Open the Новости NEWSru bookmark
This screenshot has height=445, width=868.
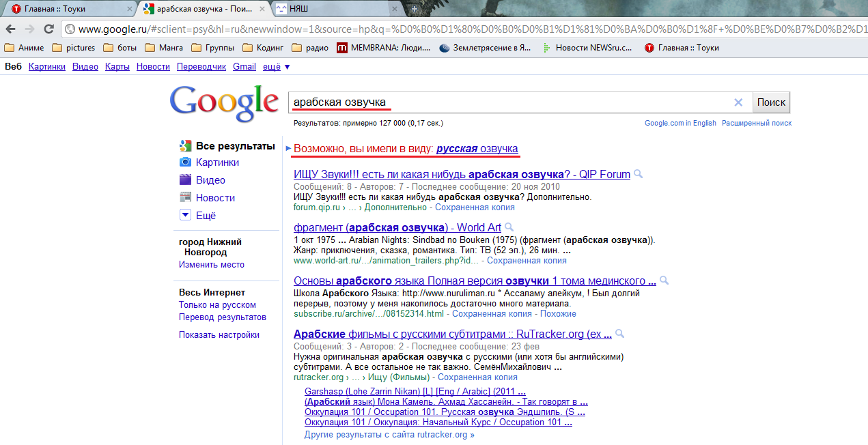(588, 48)
